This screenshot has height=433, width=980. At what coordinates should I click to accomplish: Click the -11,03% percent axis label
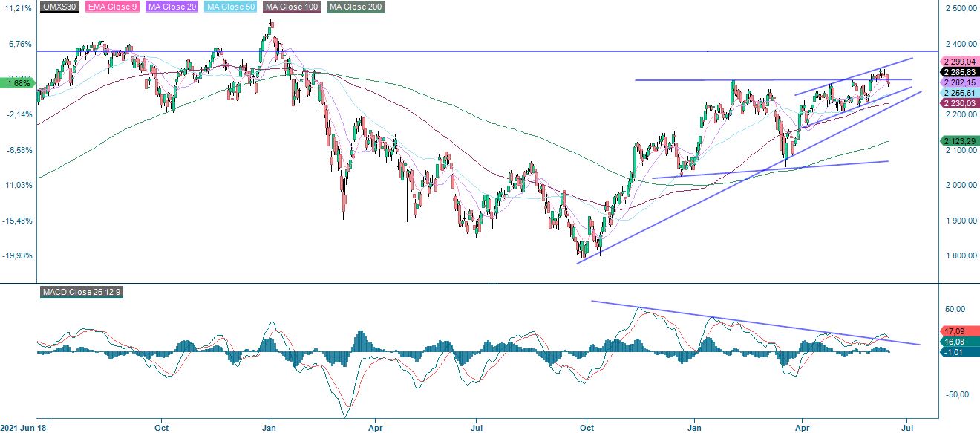click(17, 185)
